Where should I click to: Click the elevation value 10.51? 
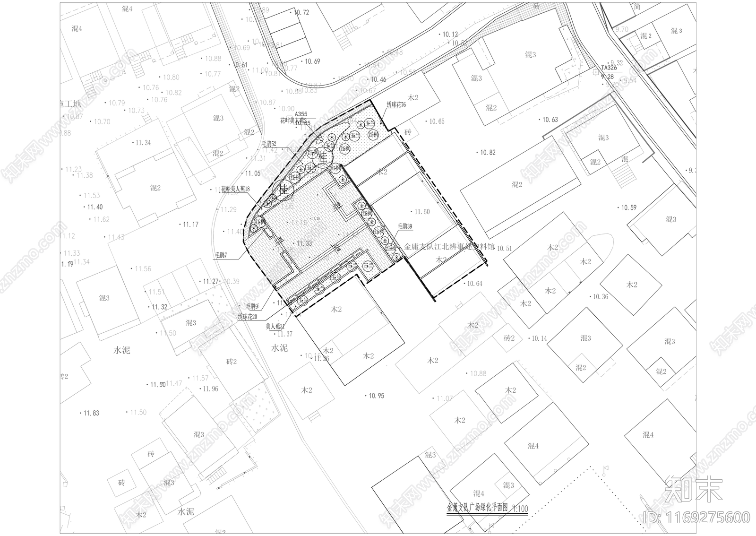pyautogui.click(x=504, y=248)
